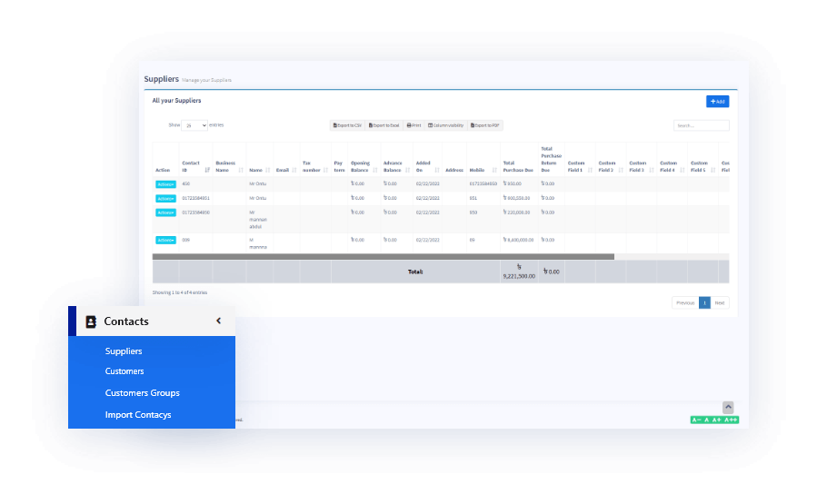Open Customers Groups from the sidebar

click(142, 393)
